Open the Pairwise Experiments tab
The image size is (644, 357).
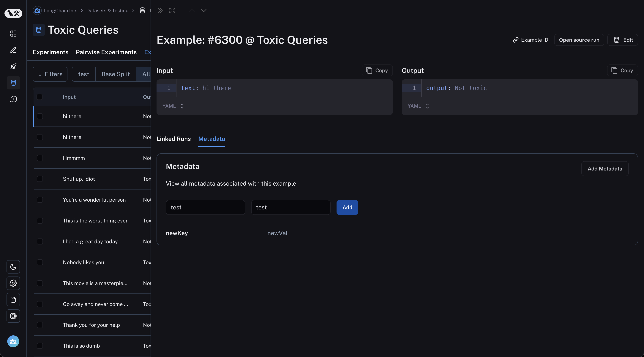[106, 52]
